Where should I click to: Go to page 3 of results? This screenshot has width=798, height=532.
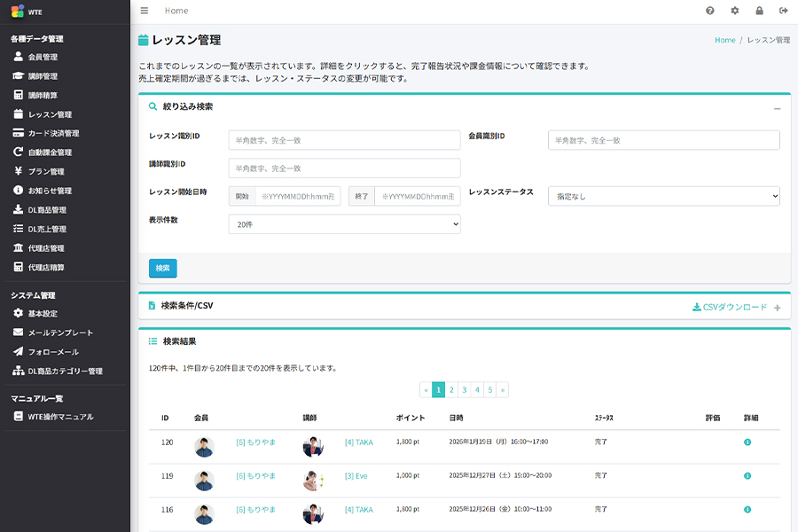point(464,389)
